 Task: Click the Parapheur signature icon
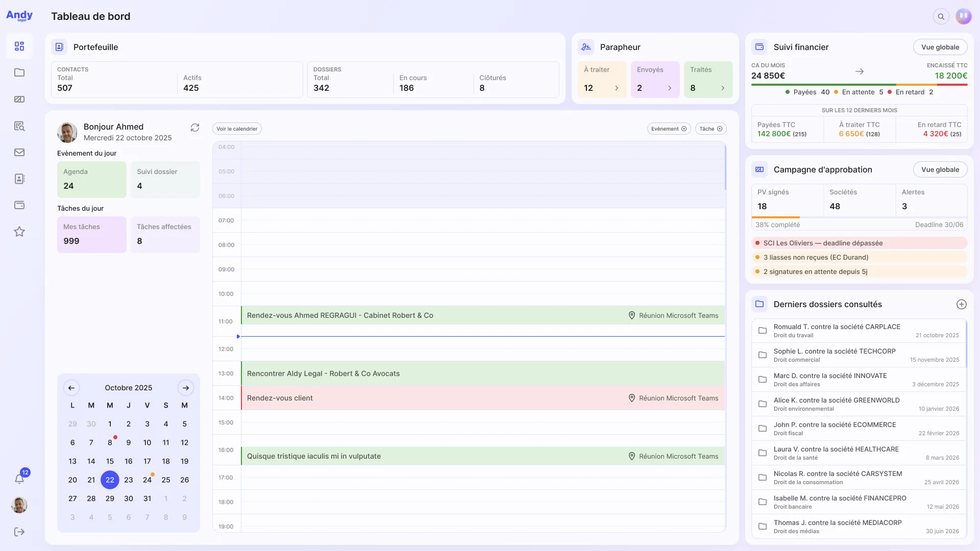pyautogui.click(x=586, y=47)
